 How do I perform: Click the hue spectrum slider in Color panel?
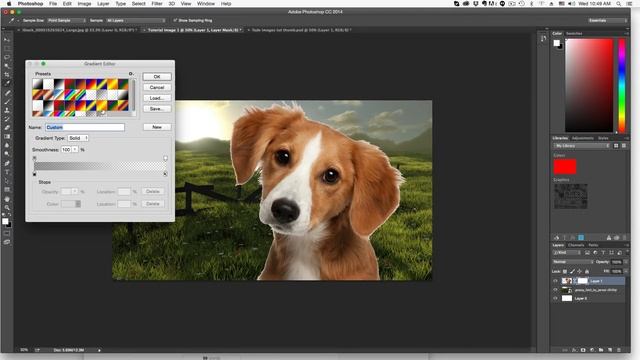(622, 85)
